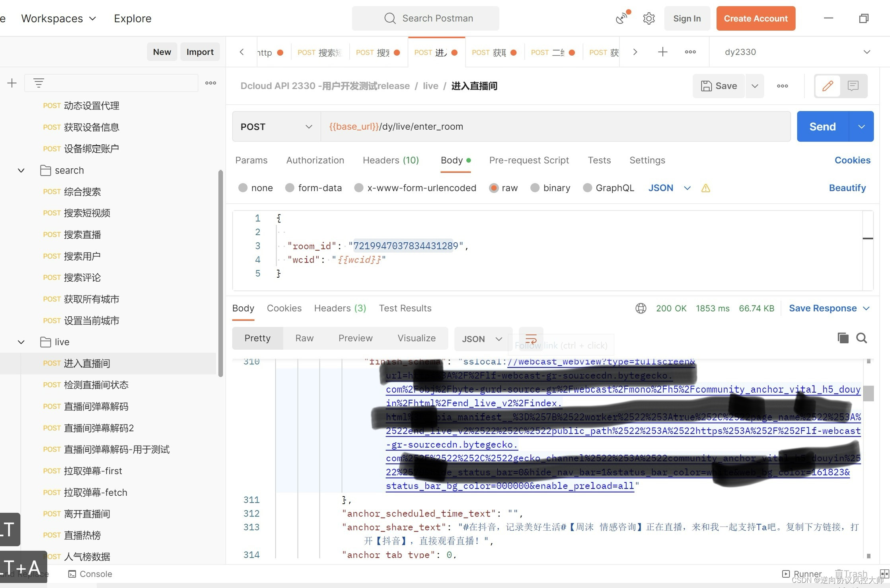Image resolution: width=890 pixels, height=588 pixels.
Task: Select the form-data body type
Action: click(290, 188)
